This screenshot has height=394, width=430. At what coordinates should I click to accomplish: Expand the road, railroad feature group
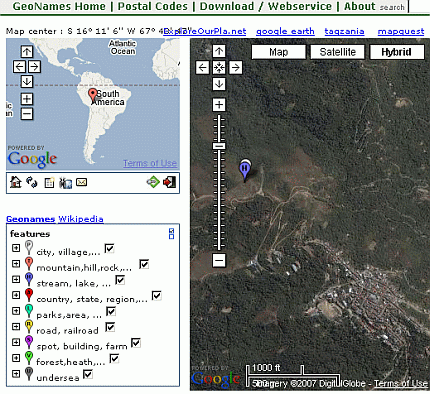click(16, 326)
